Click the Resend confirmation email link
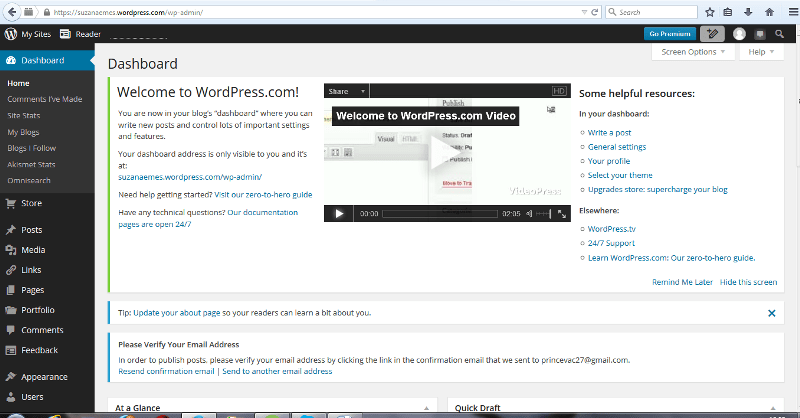This screenshot has height=418, width=800. coord(166,371)
